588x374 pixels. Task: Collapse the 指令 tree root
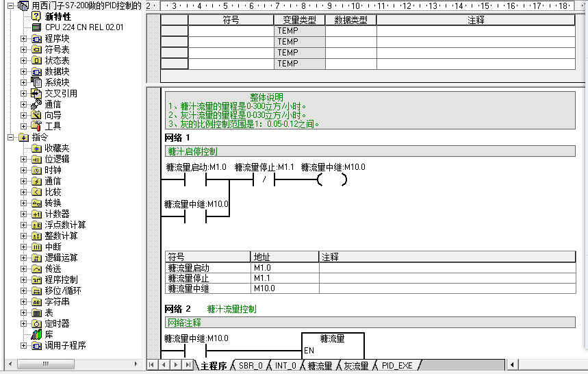(11, 137)
